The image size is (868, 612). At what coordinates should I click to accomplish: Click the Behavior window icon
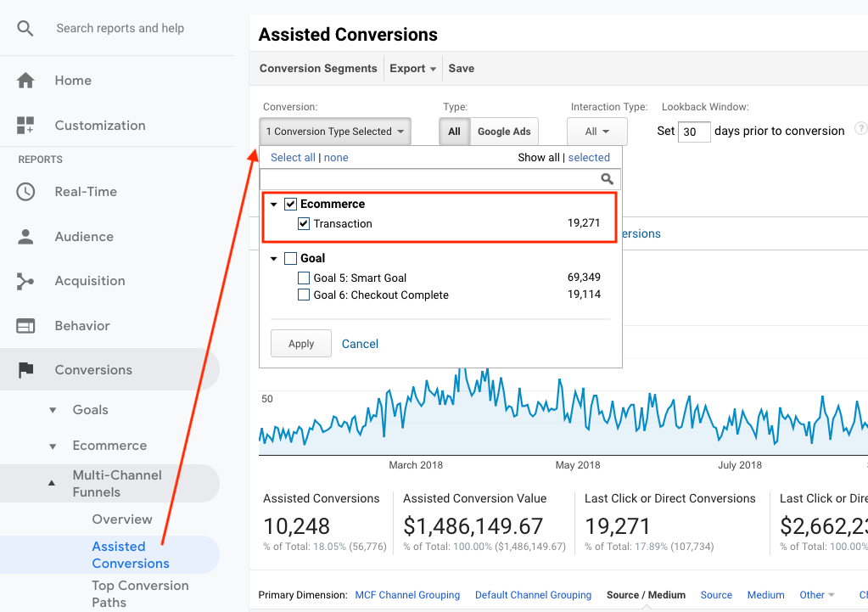pos(25,326)
